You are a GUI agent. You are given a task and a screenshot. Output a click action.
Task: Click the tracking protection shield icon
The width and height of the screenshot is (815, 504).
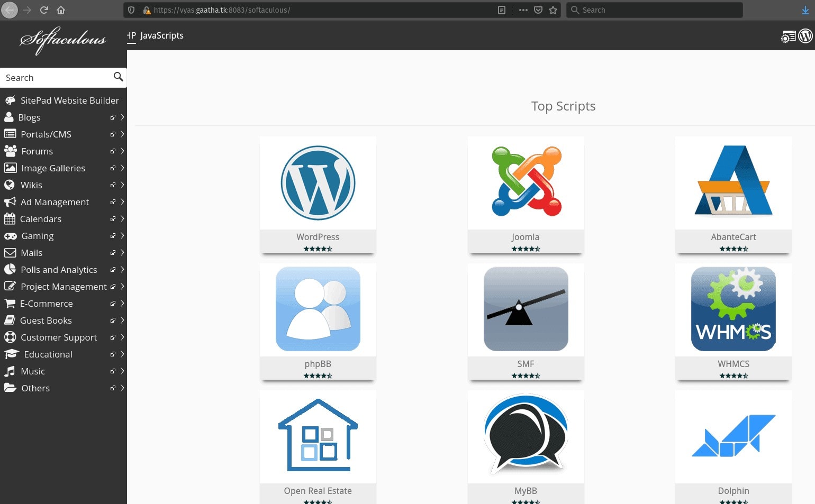[131, 10]
